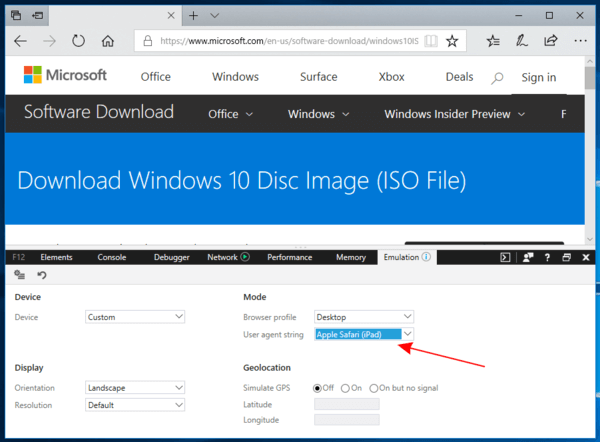
Task: Close the F12 DevTools panel
Action: (x=586, y=258)
